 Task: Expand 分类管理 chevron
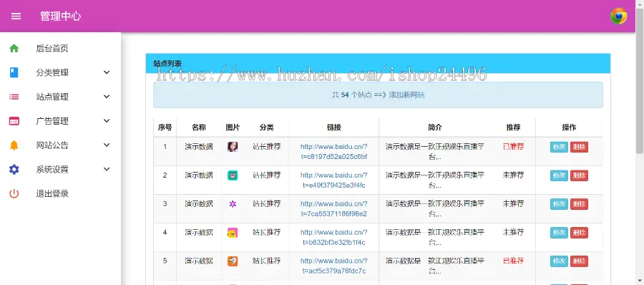click(107, 72)
